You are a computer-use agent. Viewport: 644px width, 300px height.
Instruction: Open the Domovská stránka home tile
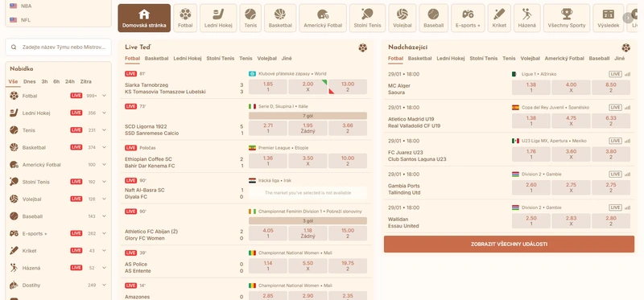pyautogui.click(x=144, y=18)
